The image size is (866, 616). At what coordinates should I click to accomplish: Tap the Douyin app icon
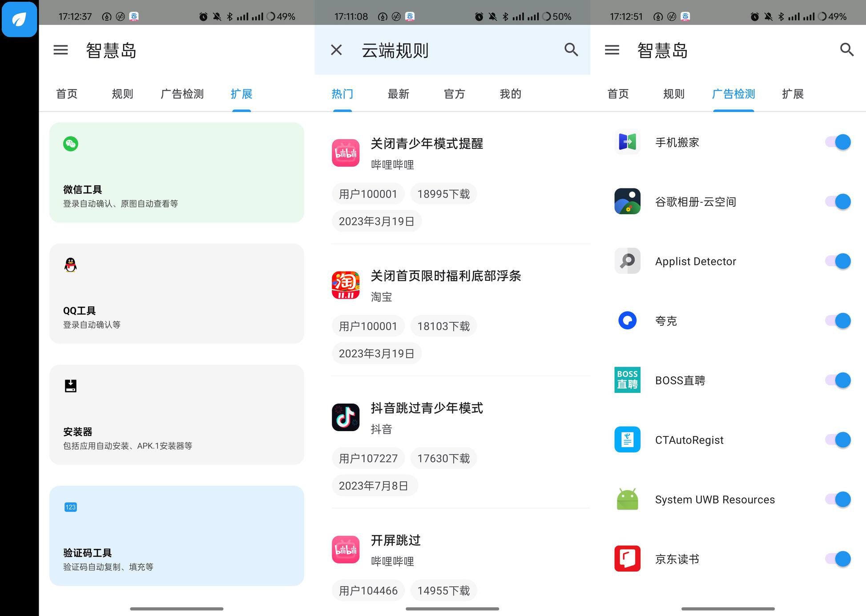(x=346, y=417)
